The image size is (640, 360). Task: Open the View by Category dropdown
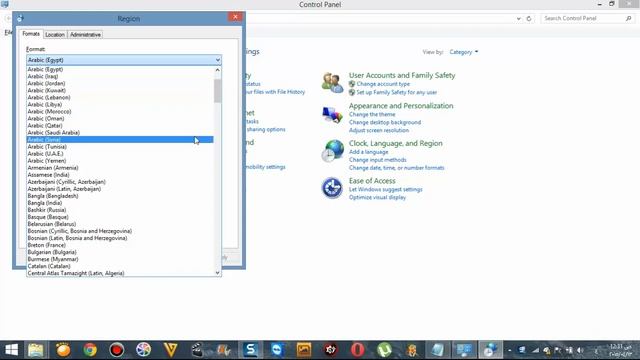464,52
